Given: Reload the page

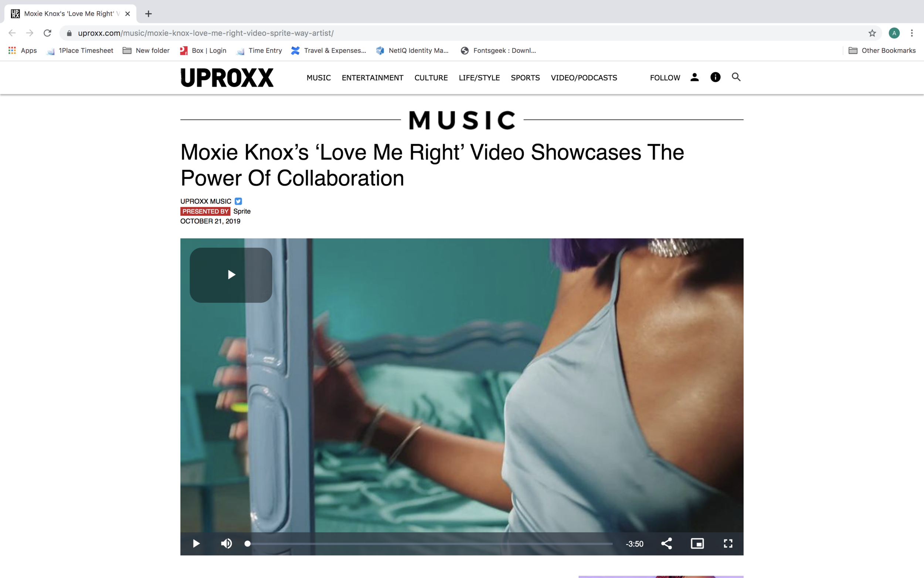Looking at the screenshot, I should pyautogui.click(x=47, y=33).
